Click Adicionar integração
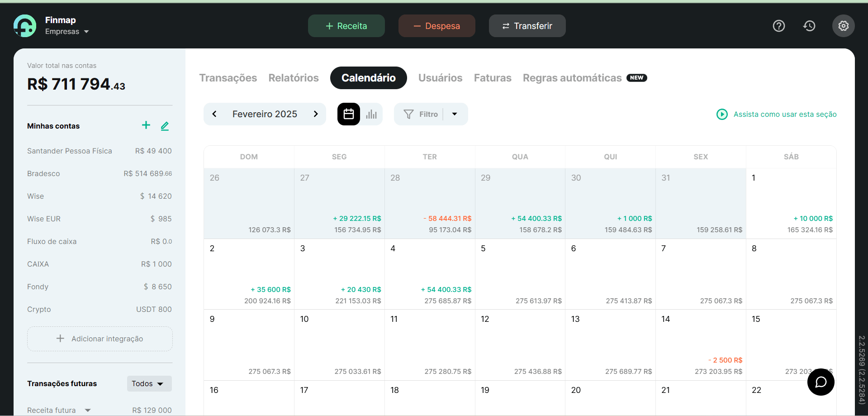Viewport: 868px width, 416px height. coord(100,339)
